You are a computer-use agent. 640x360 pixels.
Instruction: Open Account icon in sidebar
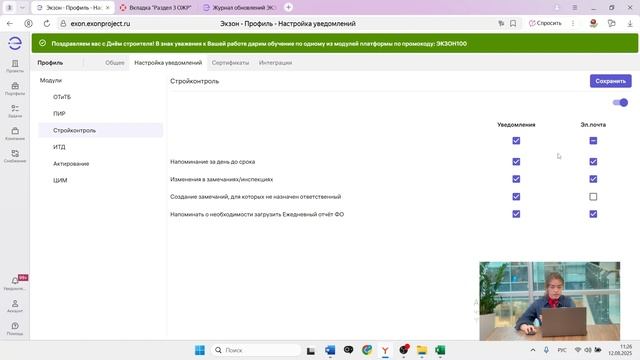[x=15, y=306]
